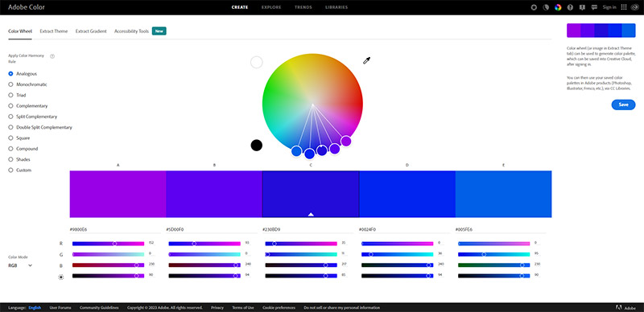Toggle the dark mode moon icon

(x=546, y=7)
